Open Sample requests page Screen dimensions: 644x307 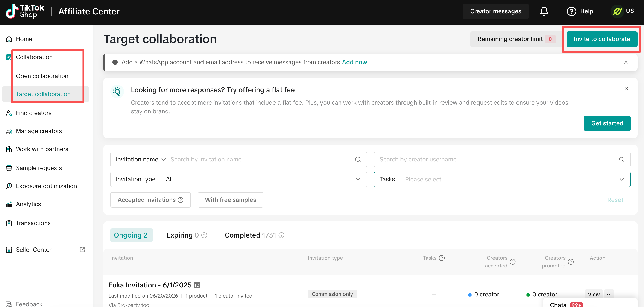tap(39, 168)
